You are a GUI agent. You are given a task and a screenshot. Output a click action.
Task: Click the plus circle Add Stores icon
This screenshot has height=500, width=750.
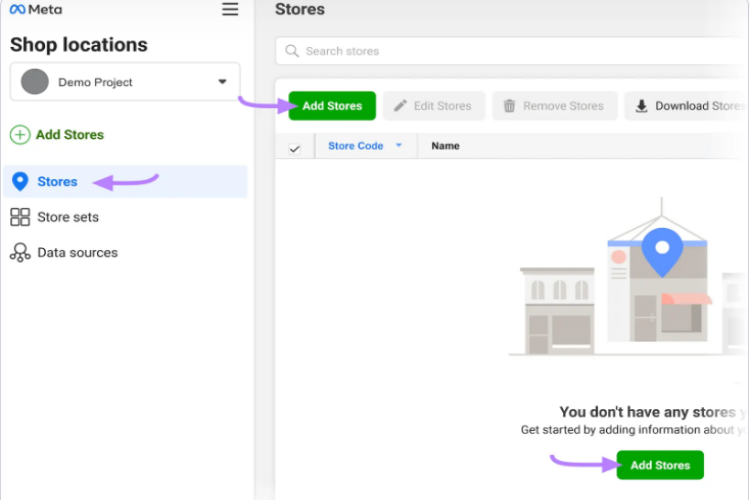(x=20, y=135)
